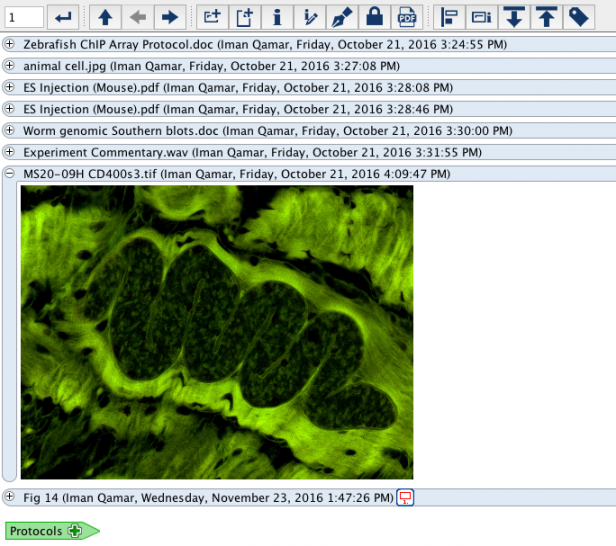616x546 pixels.
Task: Expand the Fig 14 entry
Action: click(x=9, y=497)
